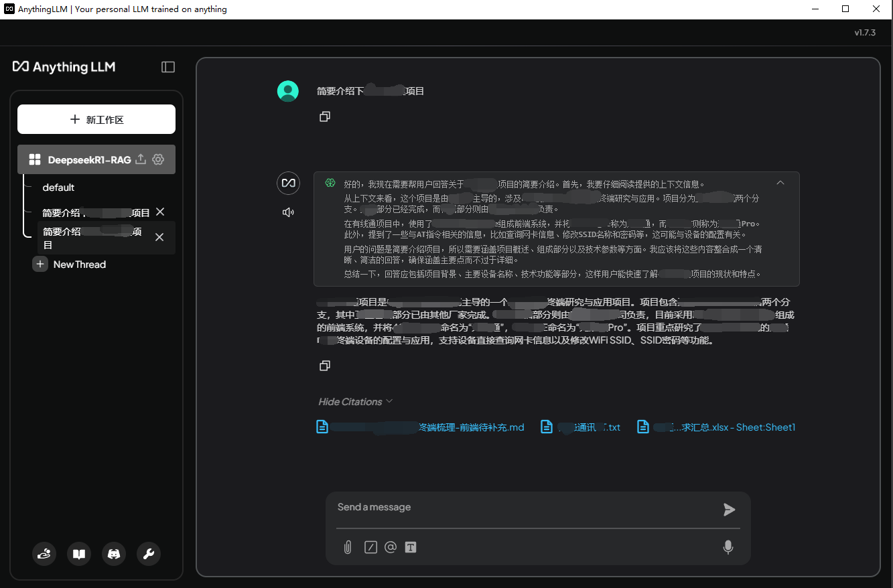This screenshot has height=588, width=893.
Task: Delete the second active 简要介绍 thread via X
Action: coord(159,237)
